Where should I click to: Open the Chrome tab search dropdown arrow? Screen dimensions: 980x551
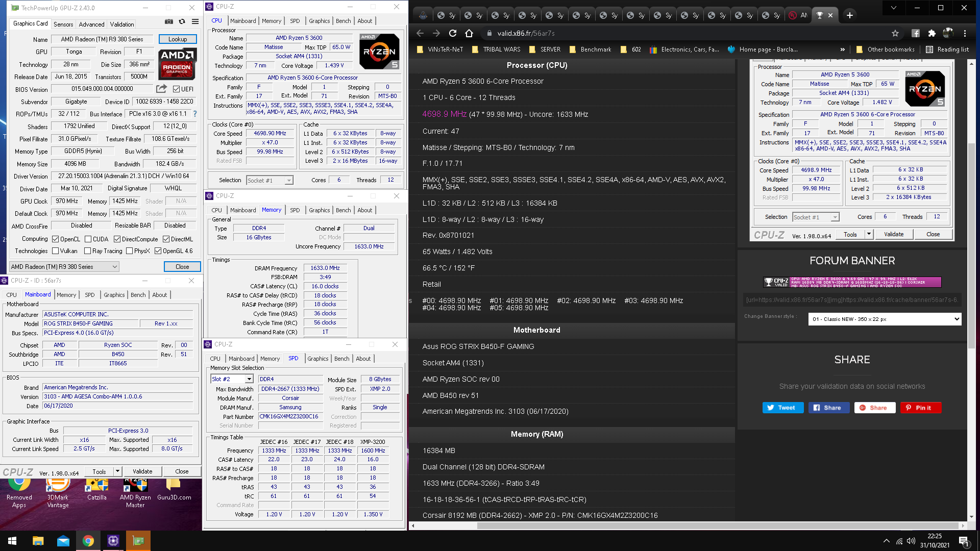click(x=893, y=8)
